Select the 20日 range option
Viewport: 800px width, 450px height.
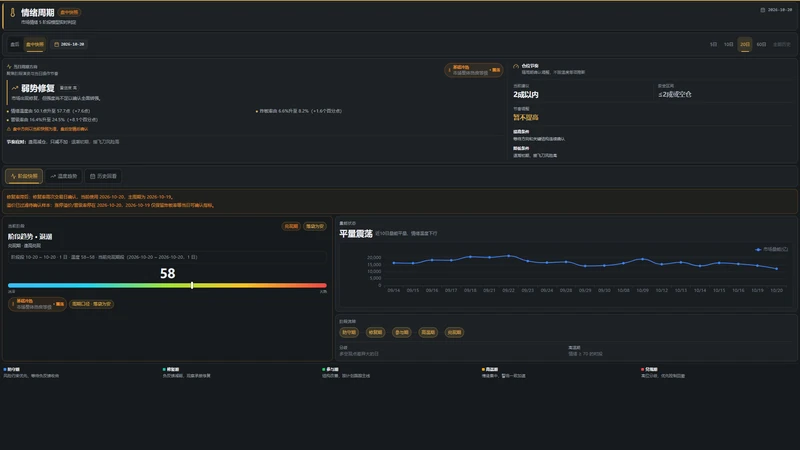(x=745, y=44)
